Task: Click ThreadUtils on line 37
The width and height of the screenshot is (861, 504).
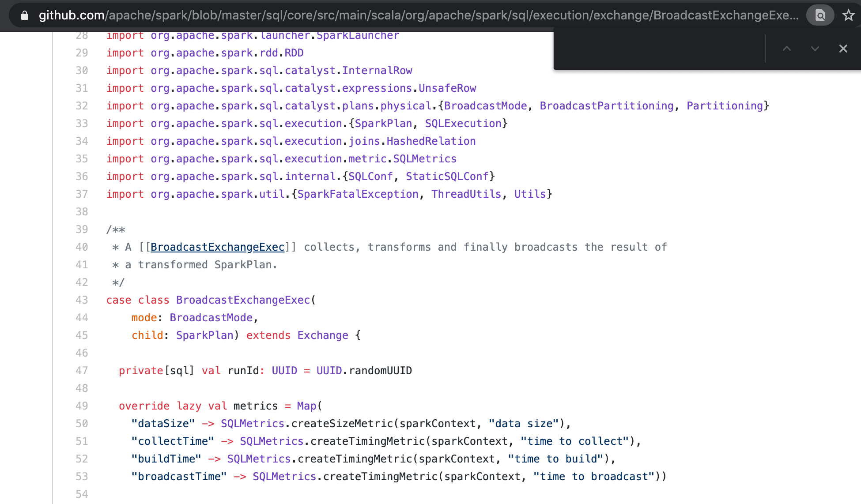Action: (466, 194)
